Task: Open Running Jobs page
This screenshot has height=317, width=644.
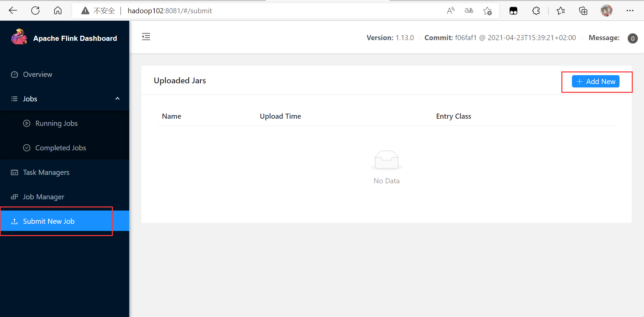Action: (x=65, y=123)
